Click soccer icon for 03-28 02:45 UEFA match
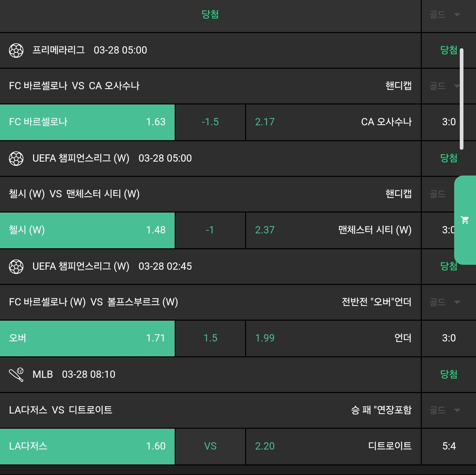This screenshot has height=475, width=476. [x=16, y=267]
